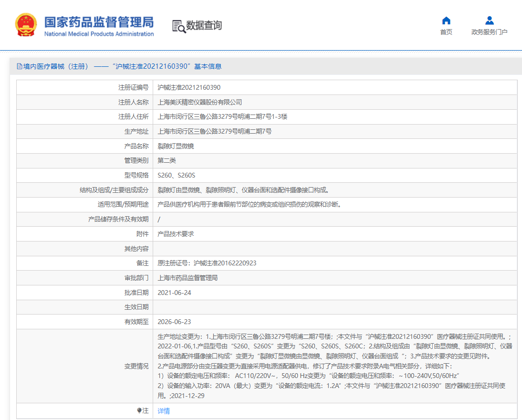Click the 产品储存条件及有效期 label
The width and height of the screenshot is (522, 420).
pos(118,219)
